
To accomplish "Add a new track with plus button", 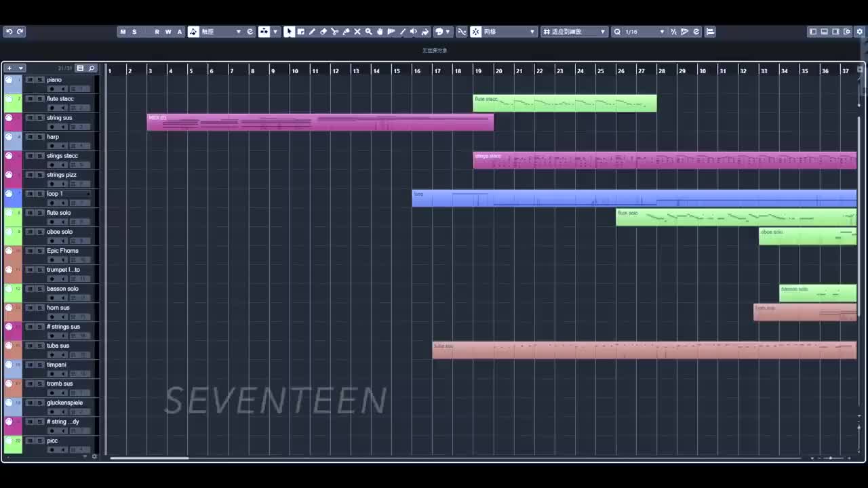I will pos(9,68).
